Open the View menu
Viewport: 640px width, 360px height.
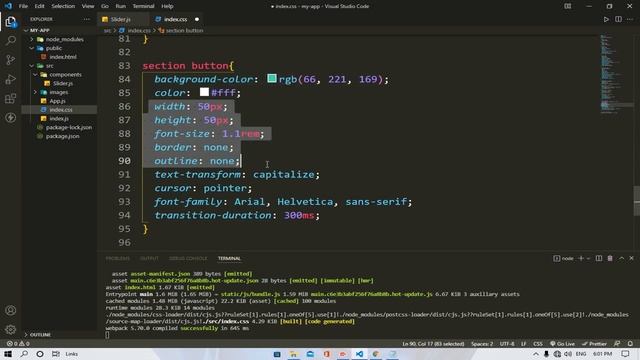88,6
